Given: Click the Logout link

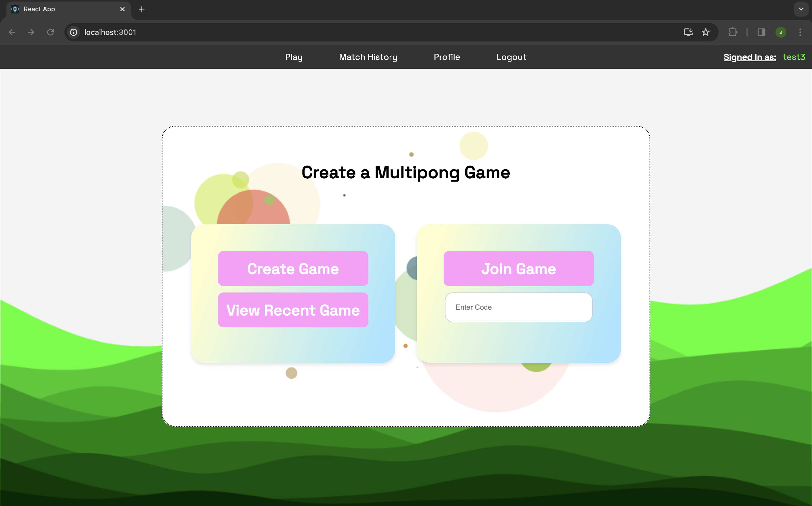Looking at the screenshot, I should pyautogui.click(x=511, y=57).
